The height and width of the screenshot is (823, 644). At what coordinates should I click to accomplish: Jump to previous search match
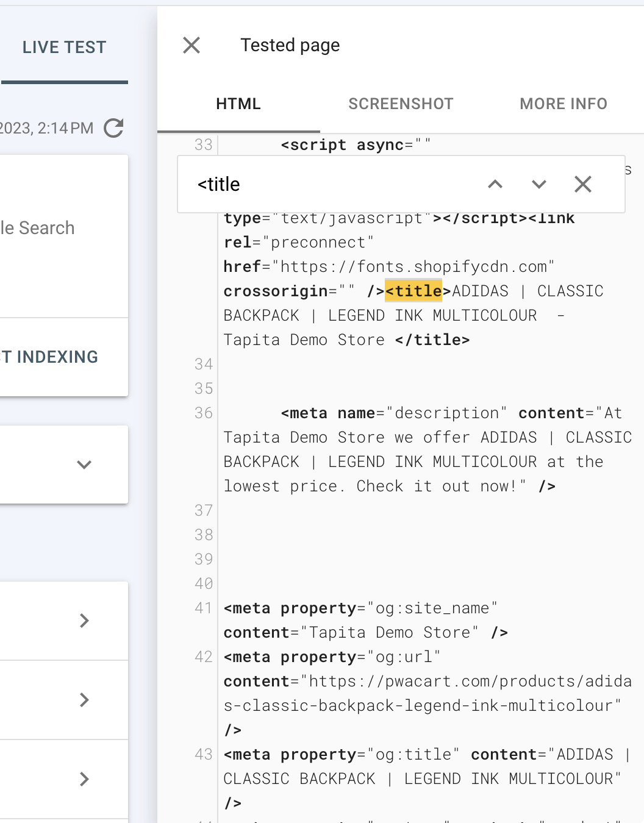pyautogui.click(x=495, y=184)
